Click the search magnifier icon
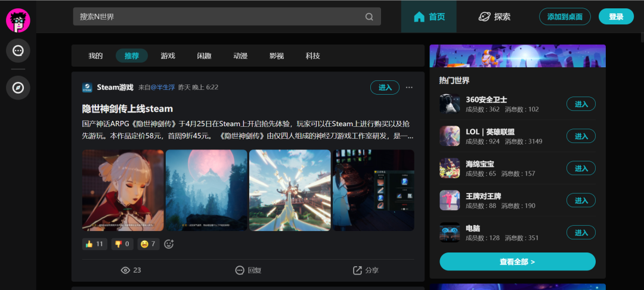Image resolution: width=644 pixels, height=290 pixels. (369, 17)
